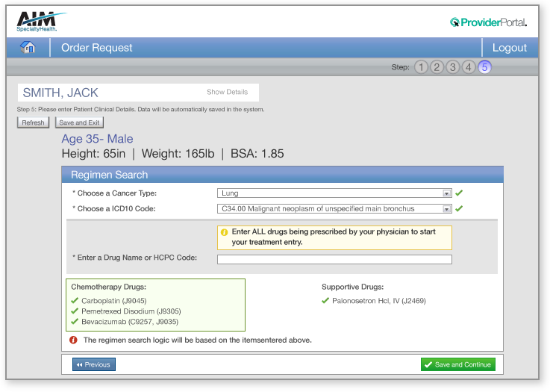This screenshot has height=392, width=550.
Task: Click the yellow info icon in the drug notice
Action: click(x=224, y=232)
